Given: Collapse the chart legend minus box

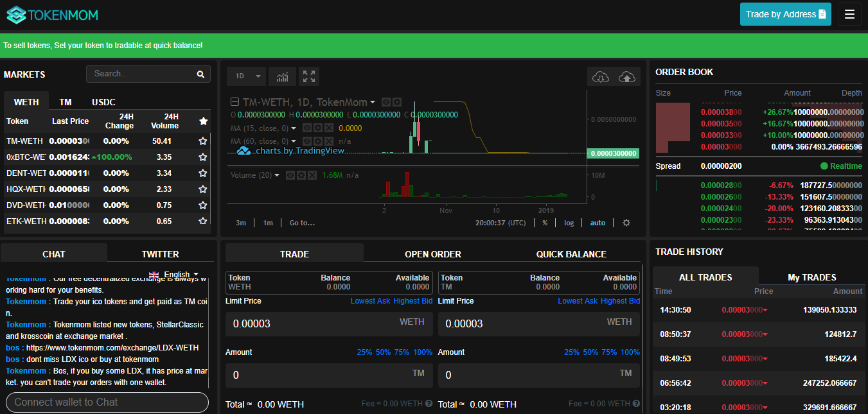Looking at the screenshot, I should point(235,102).
